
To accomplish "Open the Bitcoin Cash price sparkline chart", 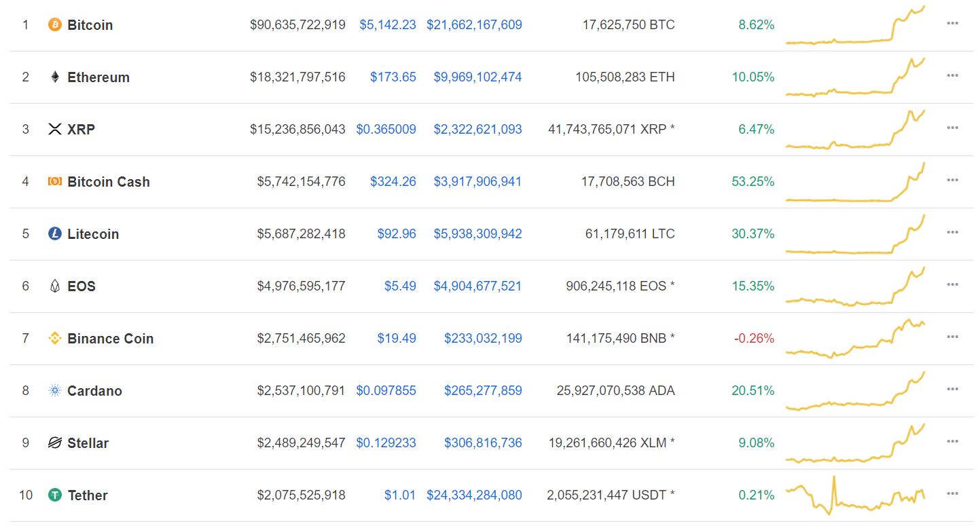I will [855, 182].
